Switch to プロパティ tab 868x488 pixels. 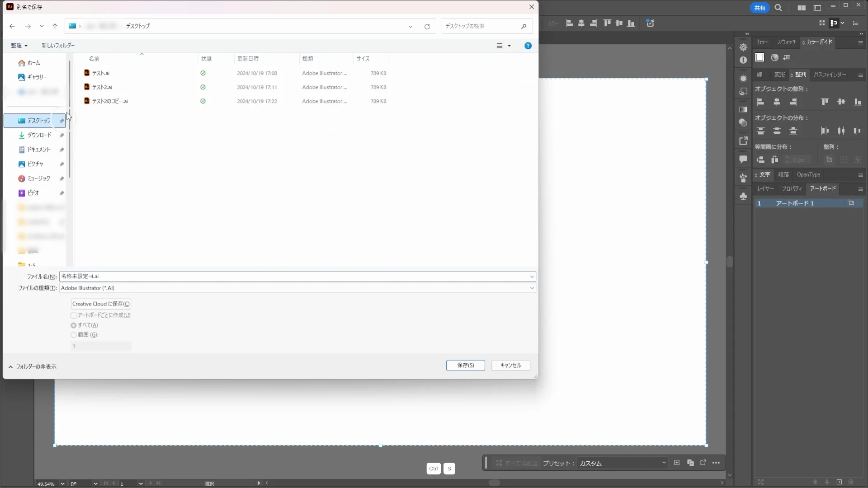(x=792, y=188)
